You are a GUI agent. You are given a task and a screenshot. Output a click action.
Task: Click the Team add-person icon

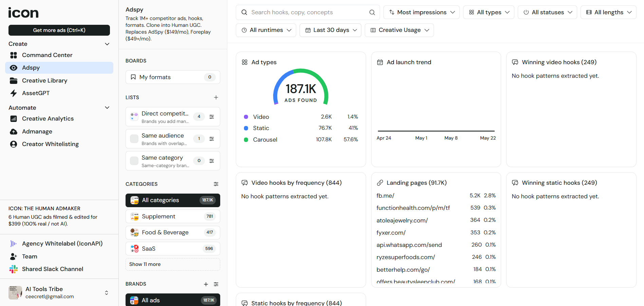(14, 256)
